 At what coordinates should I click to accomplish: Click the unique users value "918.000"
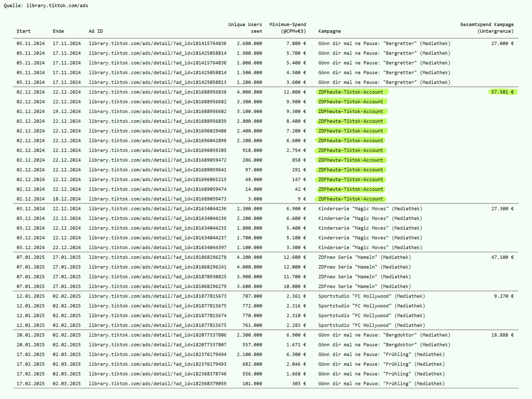[x=252, y=151]
